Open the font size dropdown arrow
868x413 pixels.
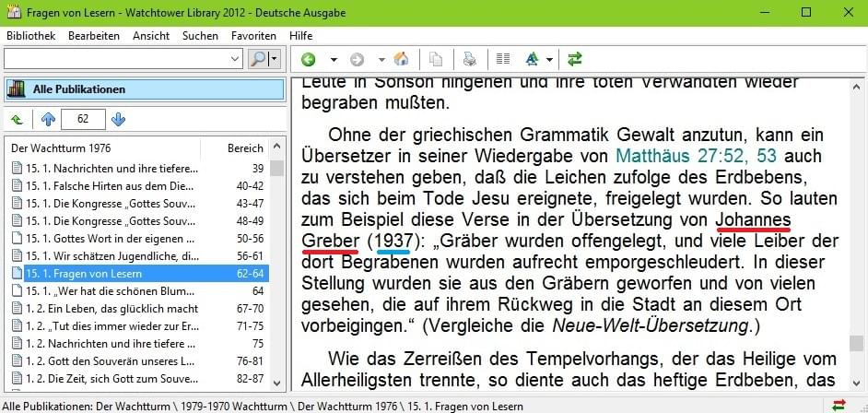(550, 59)
